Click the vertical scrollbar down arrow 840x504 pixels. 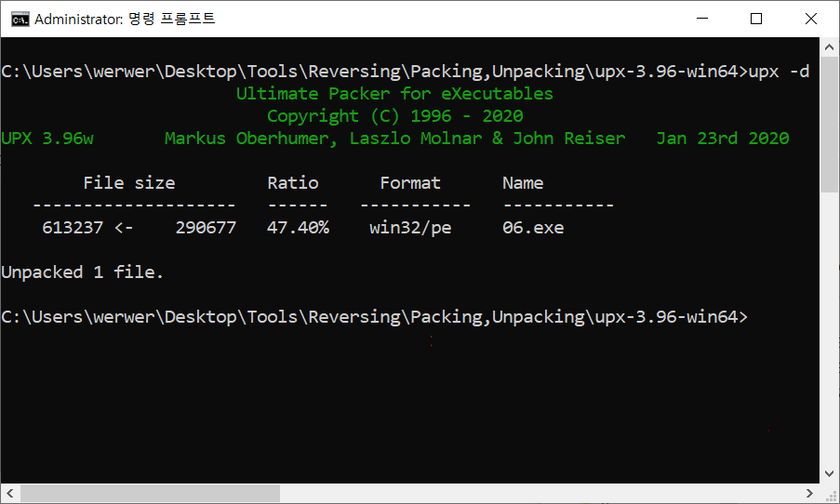pyautogui.click(x=829, y=473)
